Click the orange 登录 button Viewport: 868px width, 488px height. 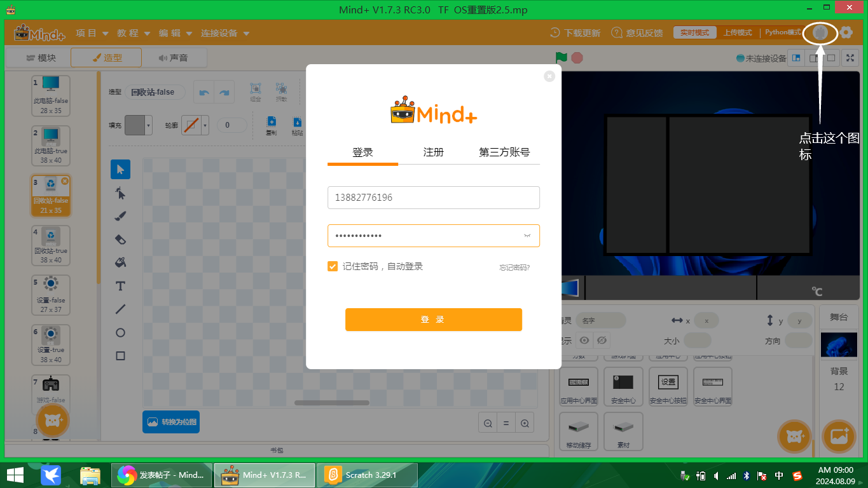click(434, 320)
